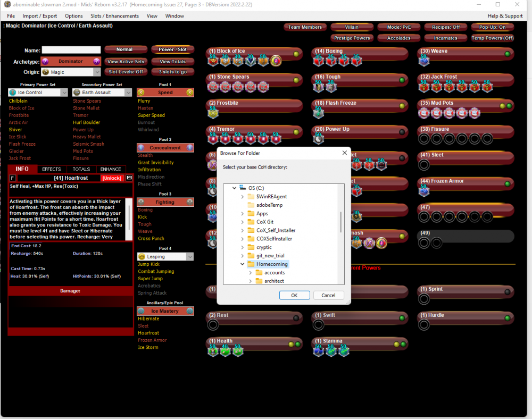Viewport: 532px width, 419px height.
Task: Click the left arrow on Speed pool
Action: pos(142,93)
